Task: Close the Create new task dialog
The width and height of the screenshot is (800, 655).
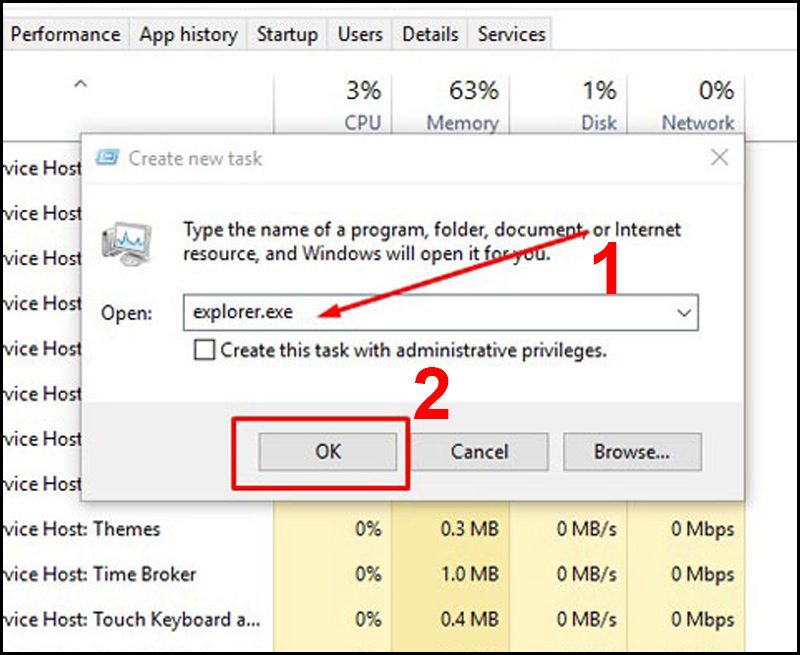Action: 719,157
